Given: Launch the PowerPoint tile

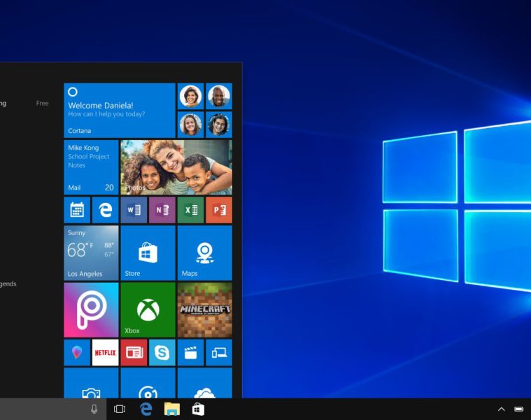Looking at the screenshot, I should point(218,209).
